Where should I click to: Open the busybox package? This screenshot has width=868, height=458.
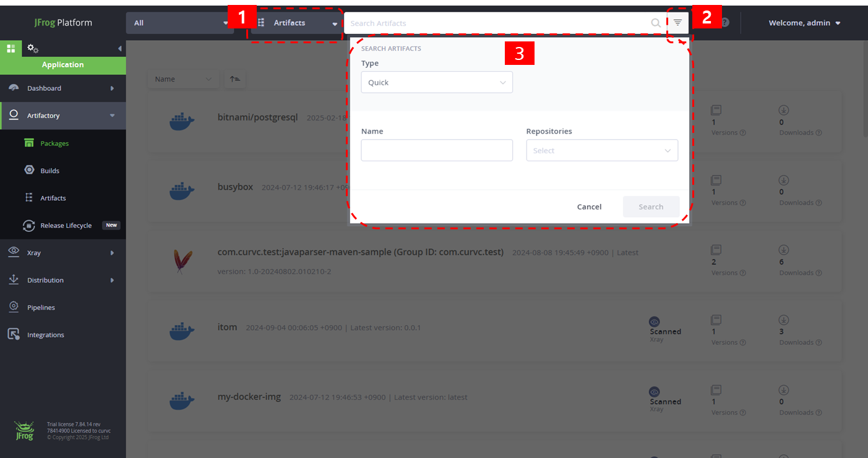pyautogui.click(x=235, y=187)
